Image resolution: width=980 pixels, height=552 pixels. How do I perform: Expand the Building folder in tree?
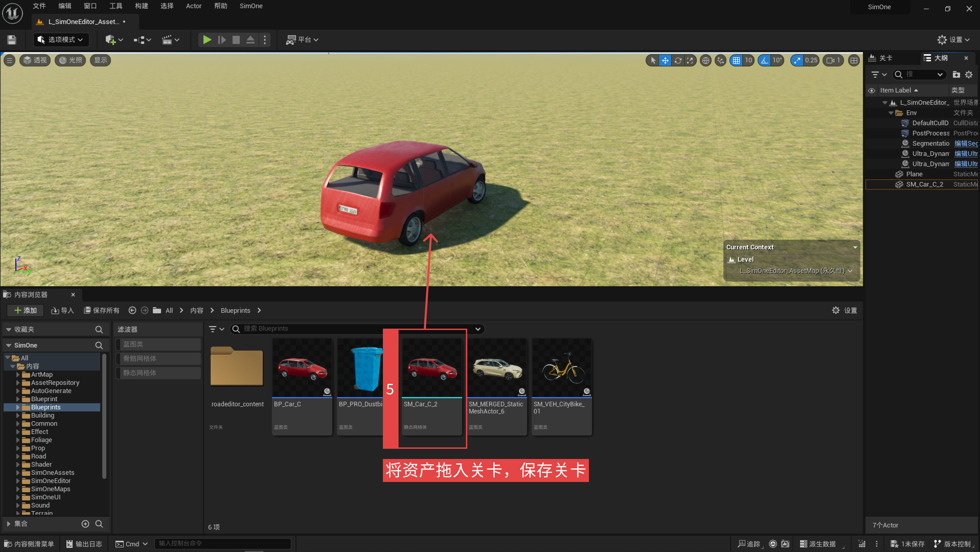(x=18, y=416)
